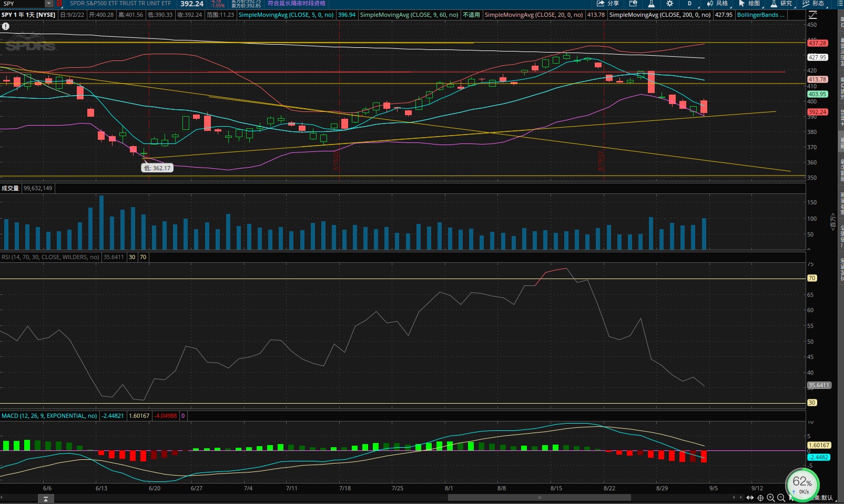844x504 pixels.
Task: Click the Volume (成交量) study label
Action: point(10,188)
